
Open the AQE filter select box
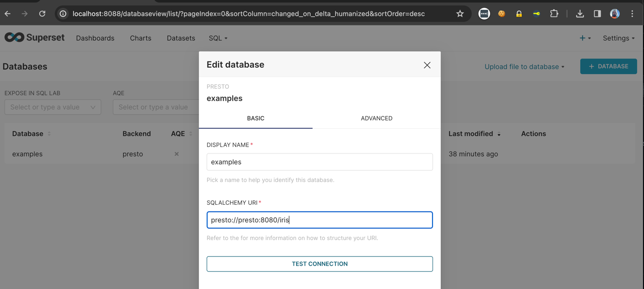156,107
